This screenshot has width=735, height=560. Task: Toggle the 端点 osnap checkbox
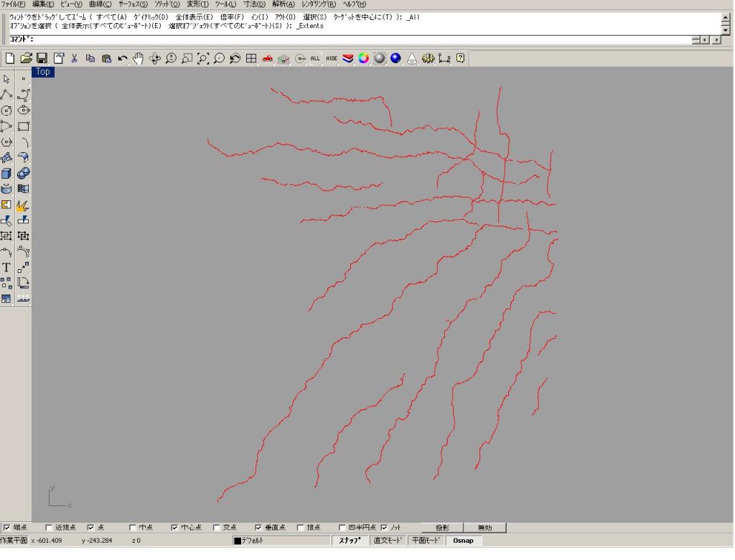point(7,528)
